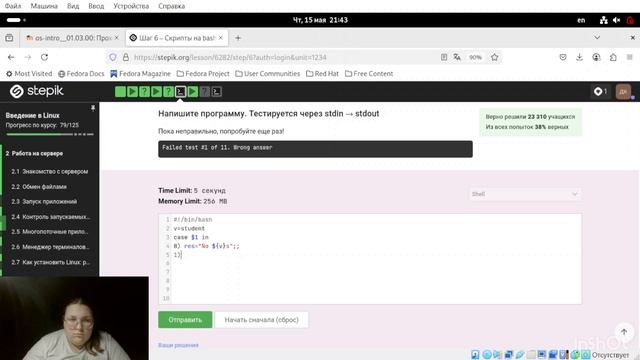Open the third step question mark icon
This screenshot has height=360, width=640.
pos(144,91)
